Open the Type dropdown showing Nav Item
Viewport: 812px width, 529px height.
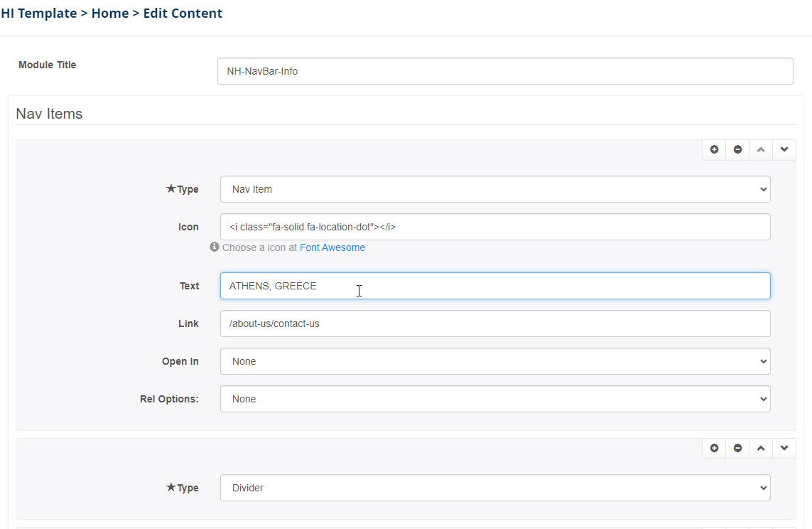[495, 189]
